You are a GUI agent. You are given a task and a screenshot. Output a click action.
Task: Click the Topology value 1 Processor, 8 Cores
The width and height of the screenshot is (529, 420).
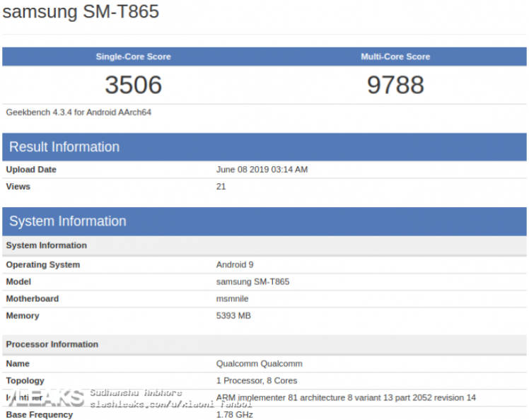pyautogui.click(x=256, y=380)
